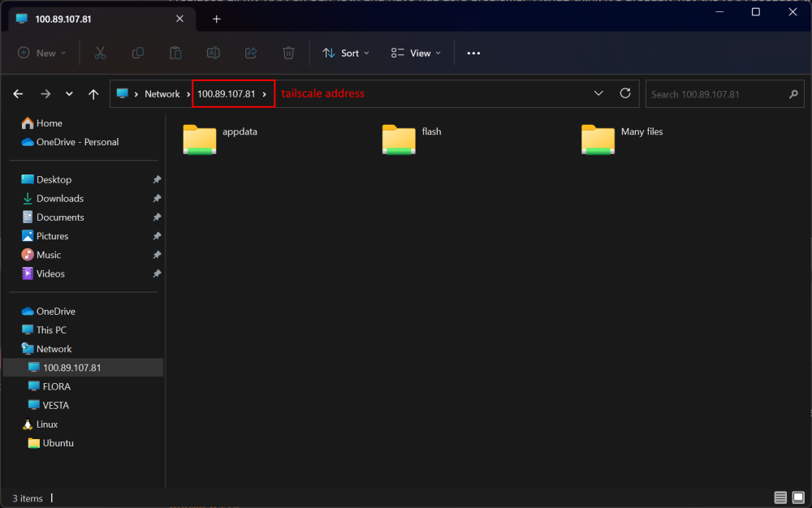
Task: Unpin Music using its pin icon
Action: point(157,255)
